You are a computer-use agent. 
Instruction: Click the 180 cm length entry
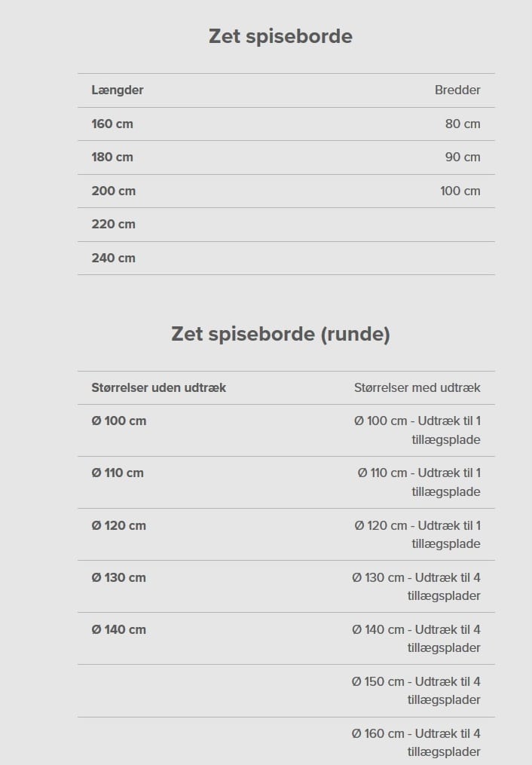click(x=112, y=157)
